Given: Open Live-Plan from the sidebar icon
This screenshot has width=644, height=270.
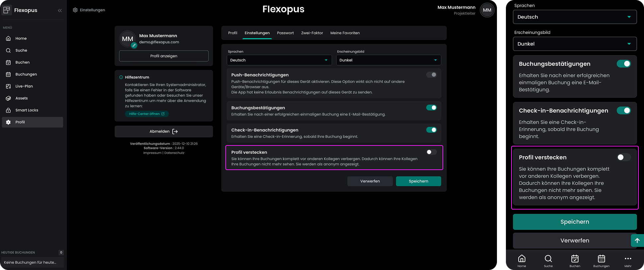Looking at the screenshot, I should (8, 86).
